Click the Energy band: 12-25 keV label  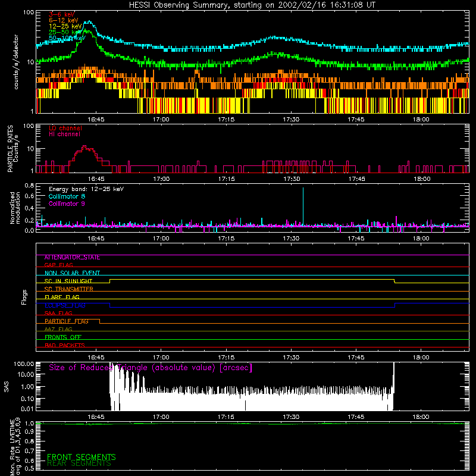(x=86, y=189)
